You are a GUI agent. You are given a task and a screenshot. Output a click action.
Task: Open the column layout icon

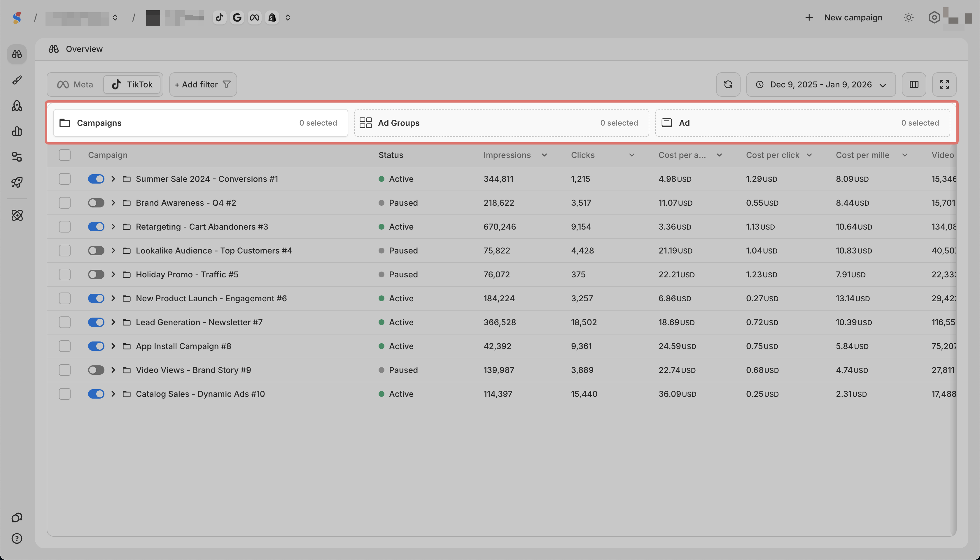pyautogui.click(x=914, y=84)
